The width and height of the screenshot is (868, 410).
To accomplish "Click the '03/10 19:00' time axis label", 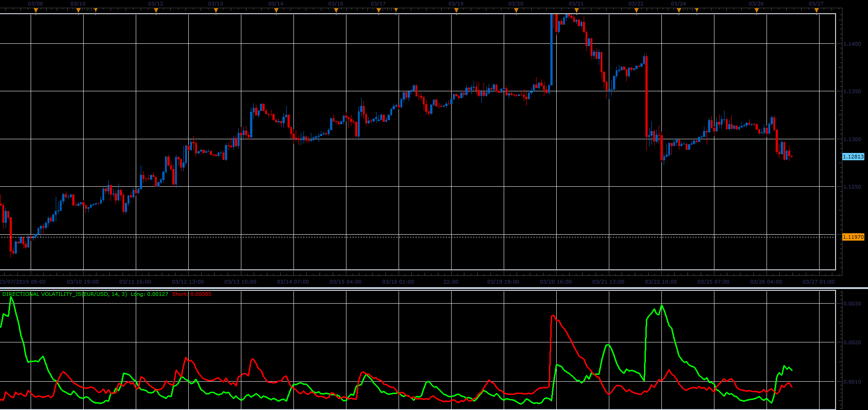I will pyautogui.click(x=83, y=282).
